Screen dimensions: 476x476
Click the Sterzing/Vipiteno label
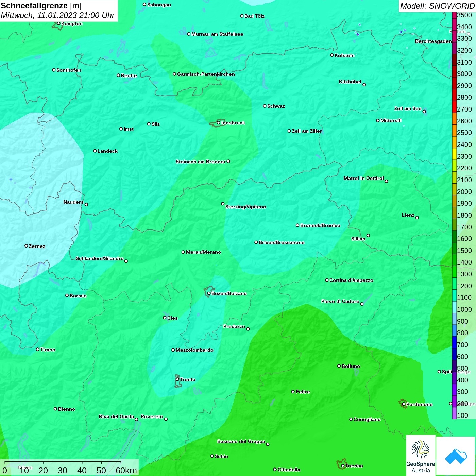pyautogui.click(x=246, y=207)
